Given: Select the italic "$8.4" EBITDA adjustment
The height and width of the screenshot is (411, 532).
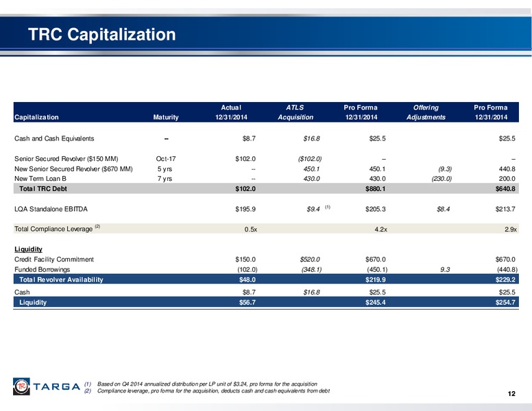Looking at the screenshot, I should pyautogui.click(x=444, y=209).
